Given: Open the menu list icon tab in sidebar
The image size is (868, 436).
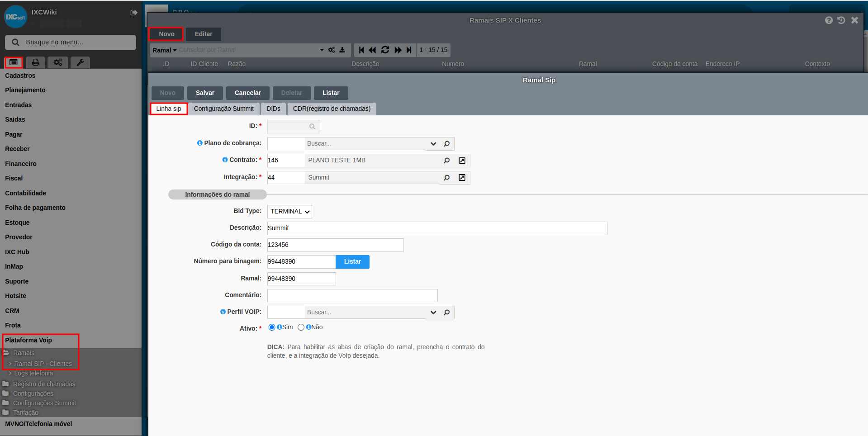Looking at the screenshot, I should point(14,62).
